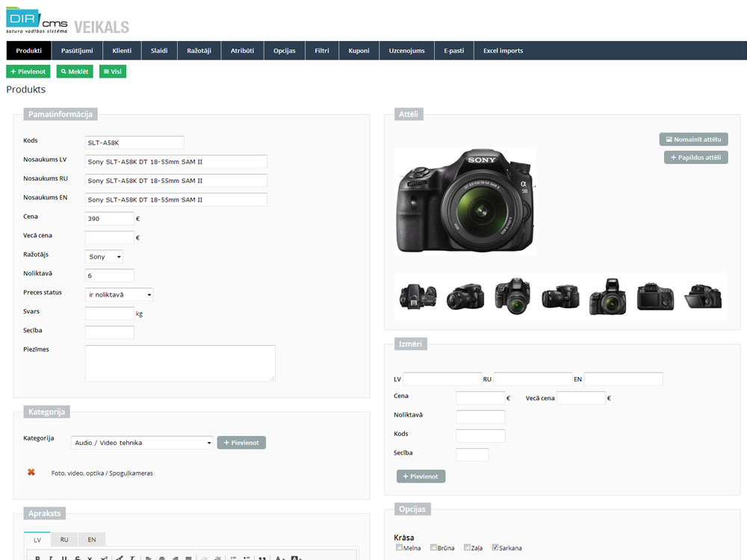The width and height of the screenshot is (747, 560).
Task: Open the E-pasti section
Action: click(x=454, y=51)
